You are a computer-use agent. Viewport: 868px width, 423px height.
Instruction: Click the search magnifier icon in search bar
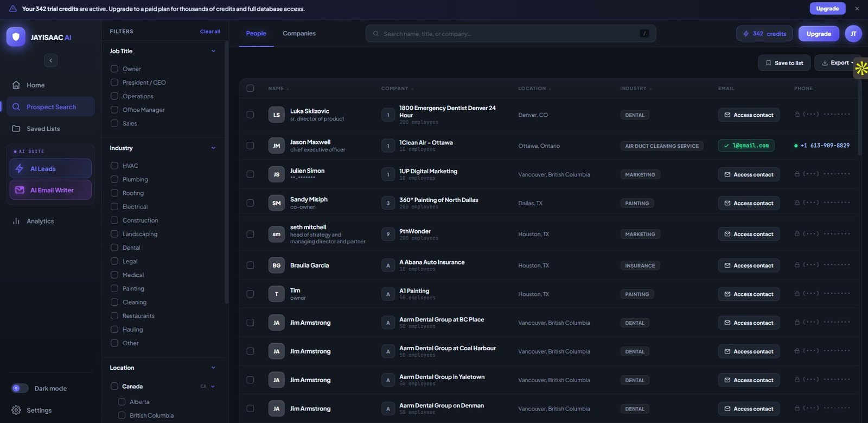coord(376,34)
